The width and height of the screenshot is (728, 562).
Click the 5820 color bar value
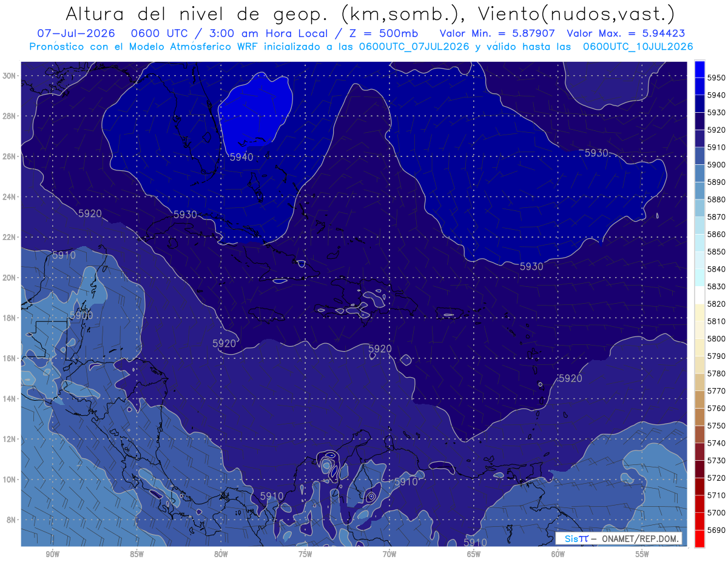click(x=716, y=304)
